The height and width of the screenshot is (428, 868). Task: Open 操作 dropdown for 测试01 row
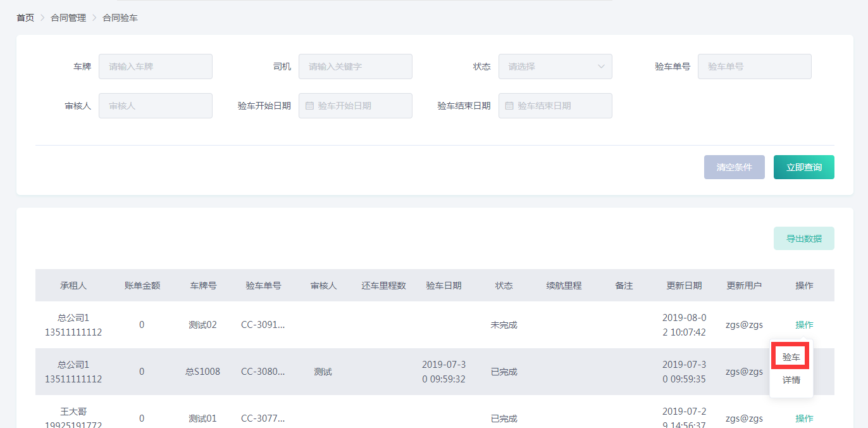804,419
